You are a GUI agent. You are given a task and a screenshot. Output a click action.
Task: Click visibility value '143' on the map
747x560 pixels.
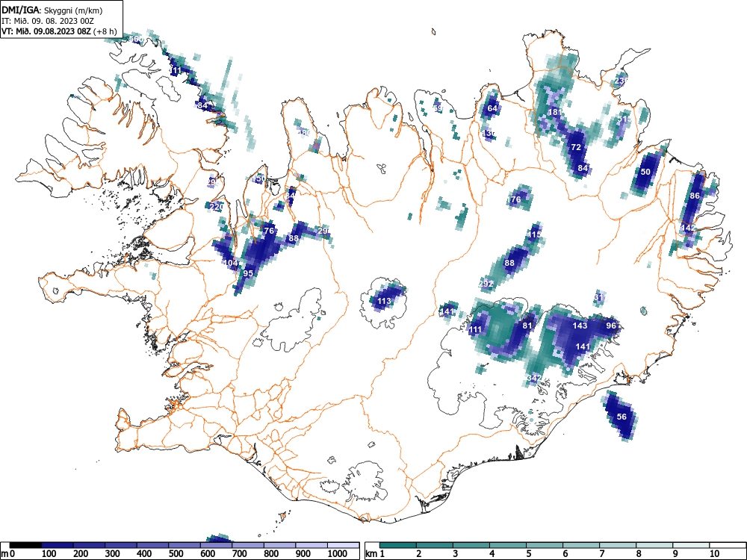click(x=580, y=326)
